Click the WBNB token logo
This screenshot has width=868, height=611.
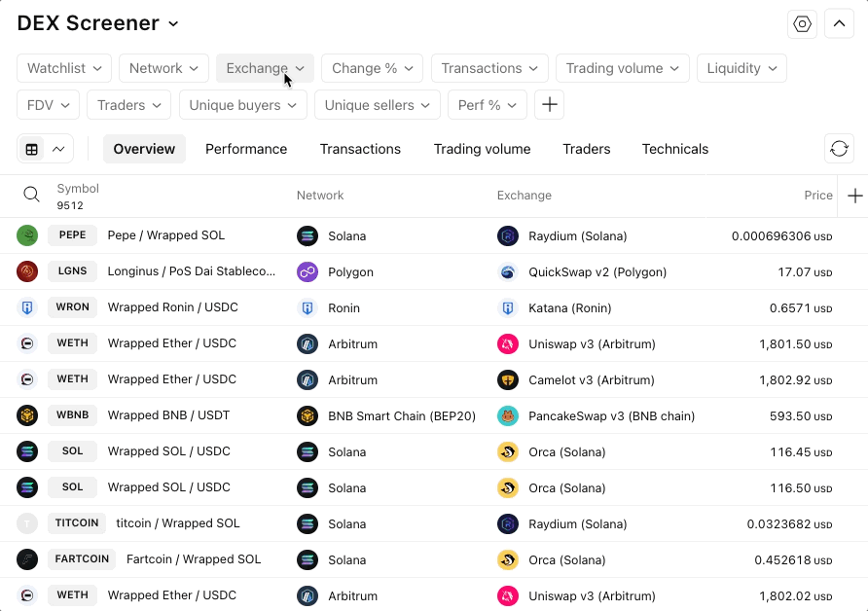[x=27, y=415]
